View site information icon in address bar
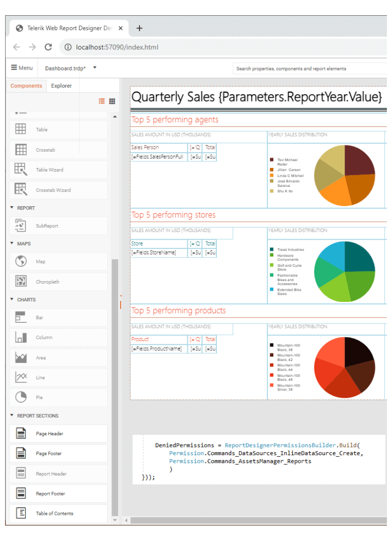 [x=68, y=47]
